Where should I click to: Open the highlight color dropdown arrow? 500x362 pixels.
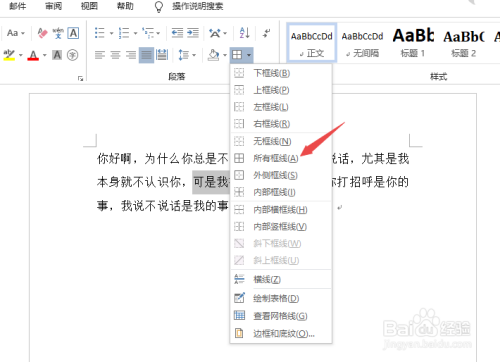coord(21,55)
